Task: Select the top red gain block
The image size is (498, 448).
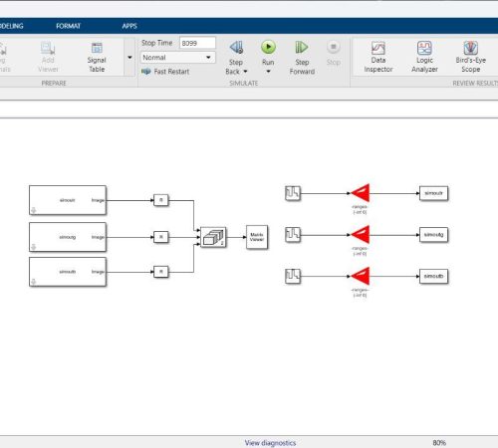Action: [x=361, y=193]
